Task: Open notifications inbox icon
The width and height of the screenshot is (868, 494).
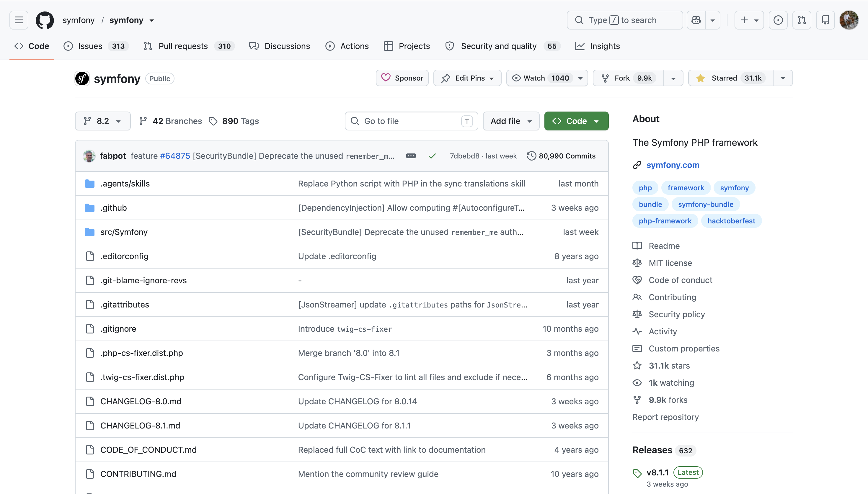Action: (x=825, y=20)
